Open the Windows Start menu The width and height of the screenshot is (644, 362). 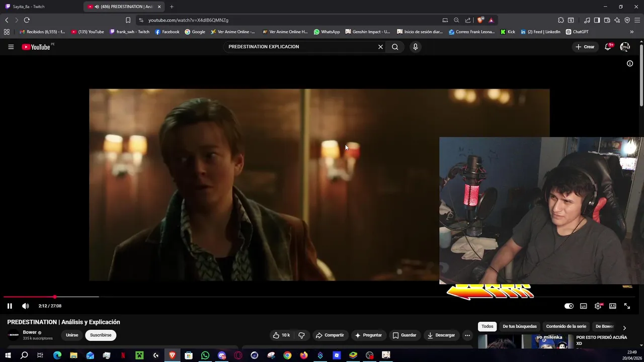pyautogui.click(x=8, y=355)
